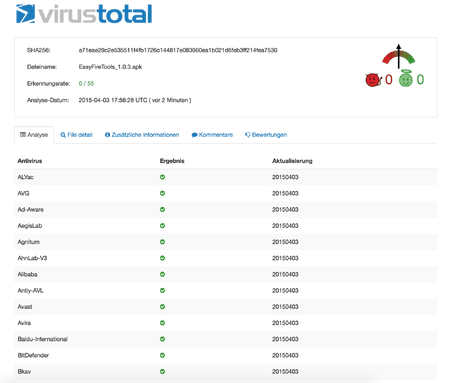Click the SHA256 hash value
Screen dimensions: 450x383
pyautogui.click(x=178, y=50)
